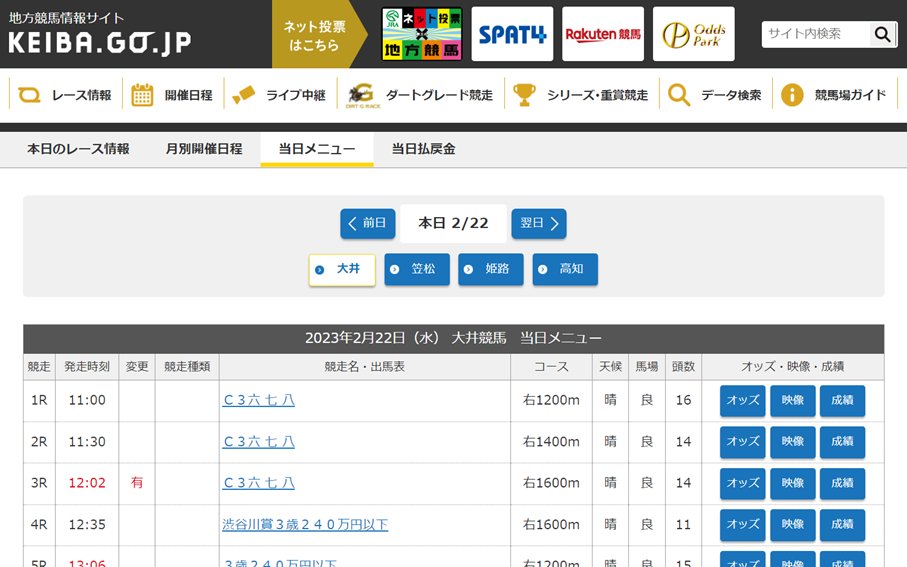Open ダートグレード競走 menu item
Viewport: 907px width, 567px height.
[x=420, y=95]
